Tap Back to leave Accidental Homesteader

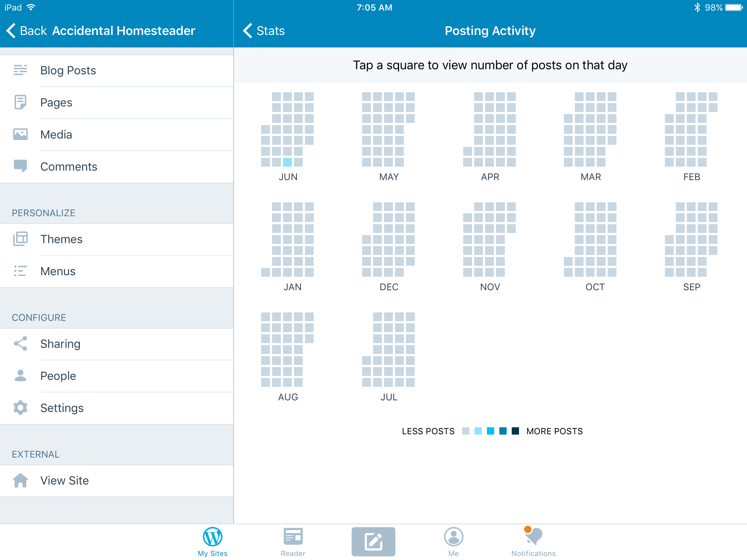[26, 31]
